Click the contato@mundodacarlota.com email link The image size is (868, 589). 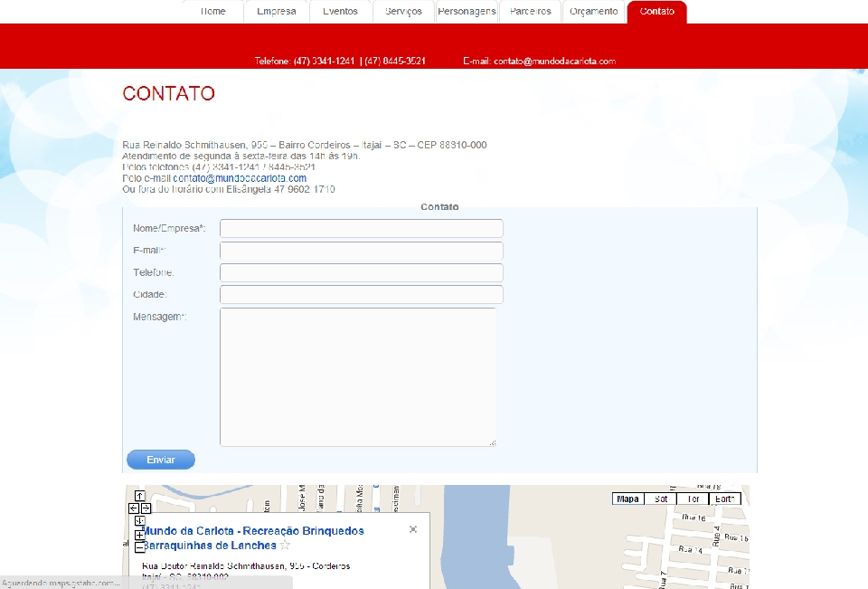click(240, 178)
